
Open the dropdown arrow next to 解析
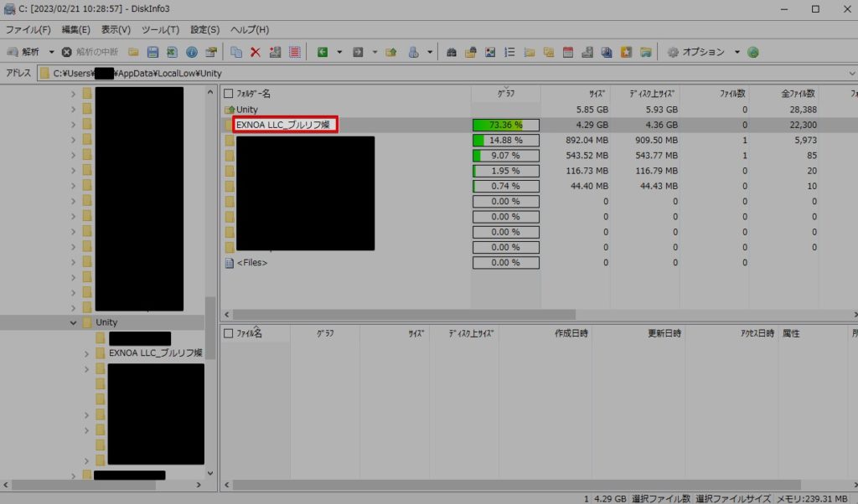pyautogui.click(x=51, y=52)
